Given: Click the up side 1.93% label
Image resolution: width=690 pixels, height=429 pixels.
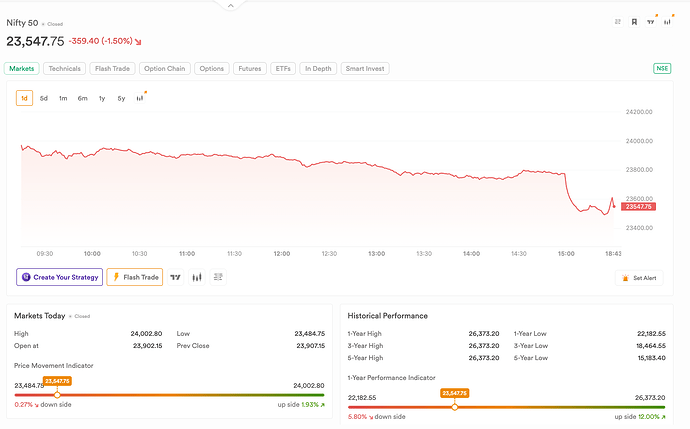Looking at the screenshot, I should pos(301,404).
